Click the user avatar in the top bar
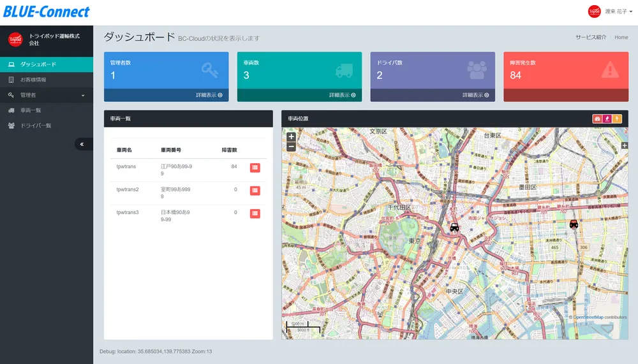Image resolution: width=638 pixels, height=364 pixels. (x=594, y=11)
